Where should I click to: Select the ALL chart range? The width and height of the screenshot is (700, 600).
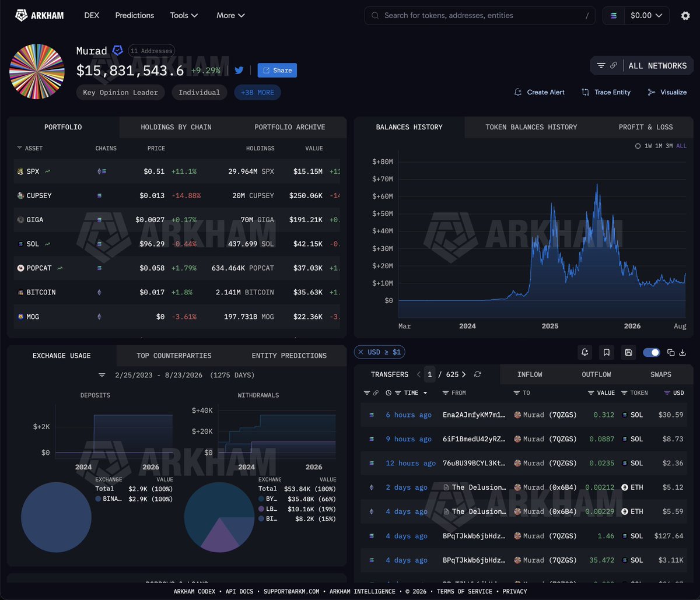point(681,146)
